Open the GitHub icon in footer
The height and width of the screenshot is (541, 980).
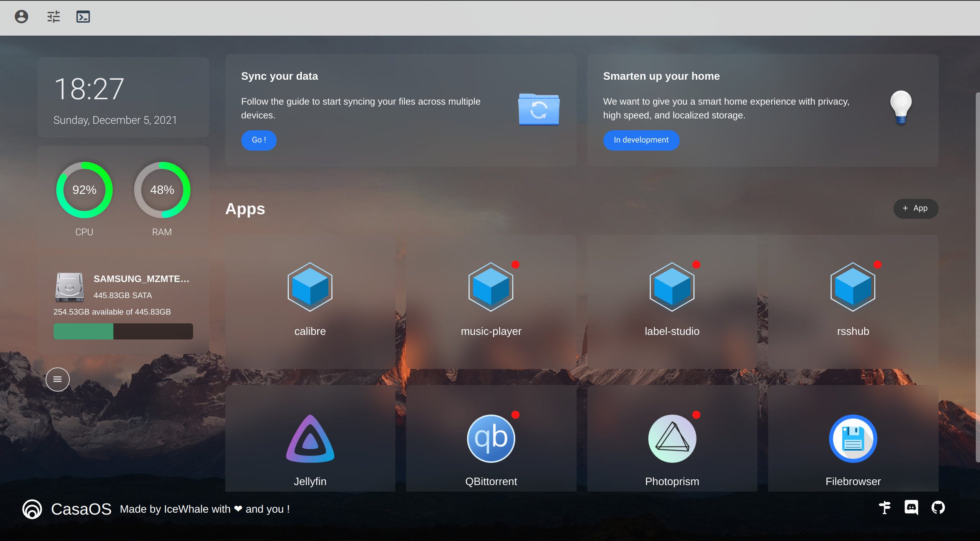pos(938,508)
